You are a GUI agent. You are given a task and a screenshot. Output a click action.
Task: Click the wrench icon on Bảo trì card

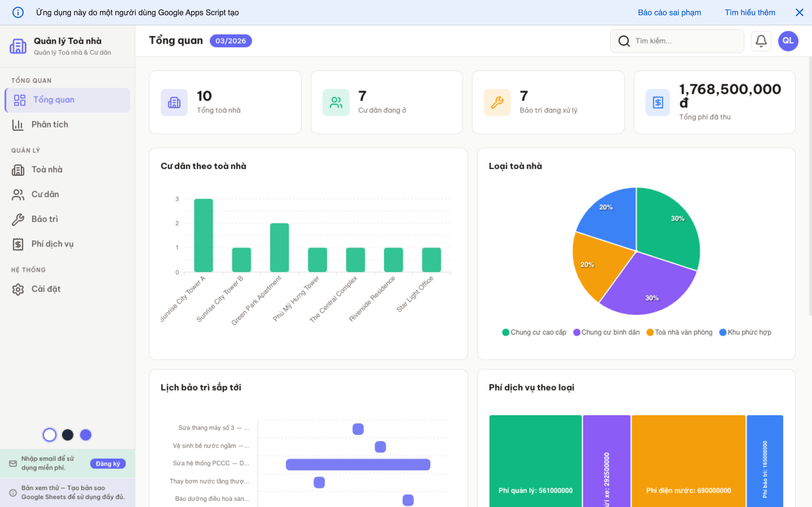pyautogui.click(x=497, y=102)
